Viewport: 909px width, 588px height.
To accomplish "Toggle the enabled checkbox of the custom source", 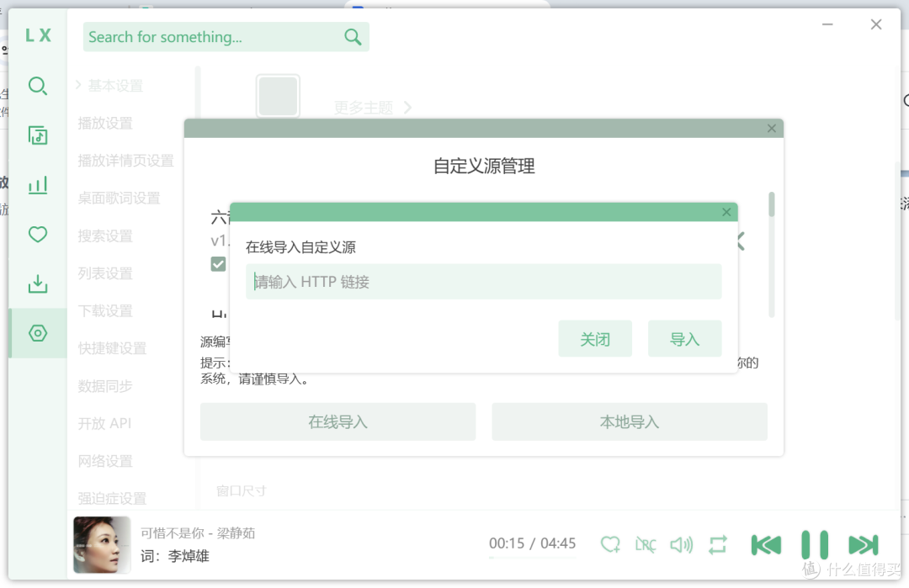I will 218,264.
